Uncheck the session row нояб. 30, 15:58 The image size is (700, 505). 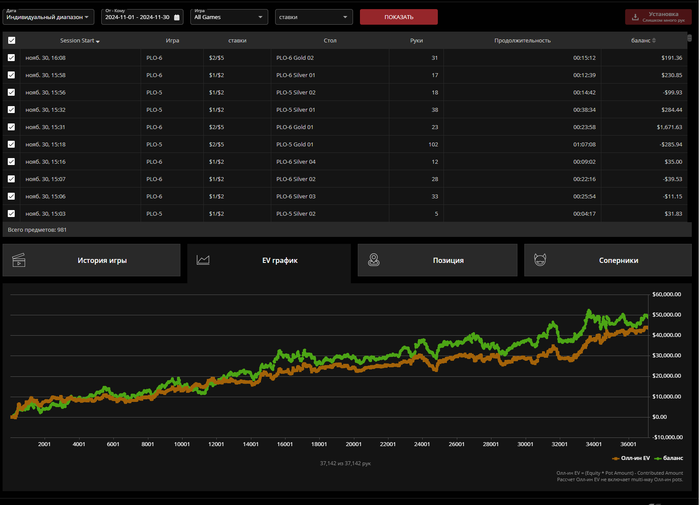click(12, 75)
